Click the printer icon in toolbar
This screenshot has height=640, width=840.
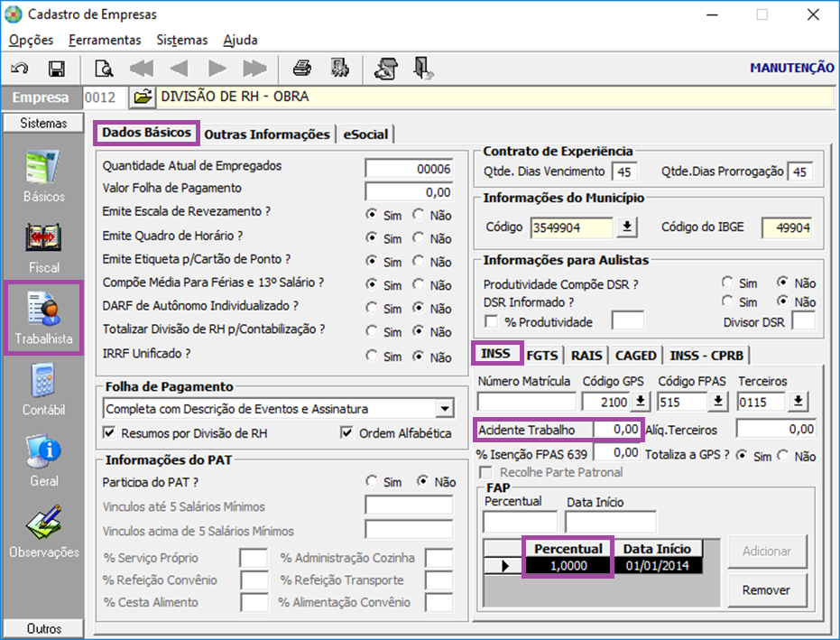click(x=302, y=69)
